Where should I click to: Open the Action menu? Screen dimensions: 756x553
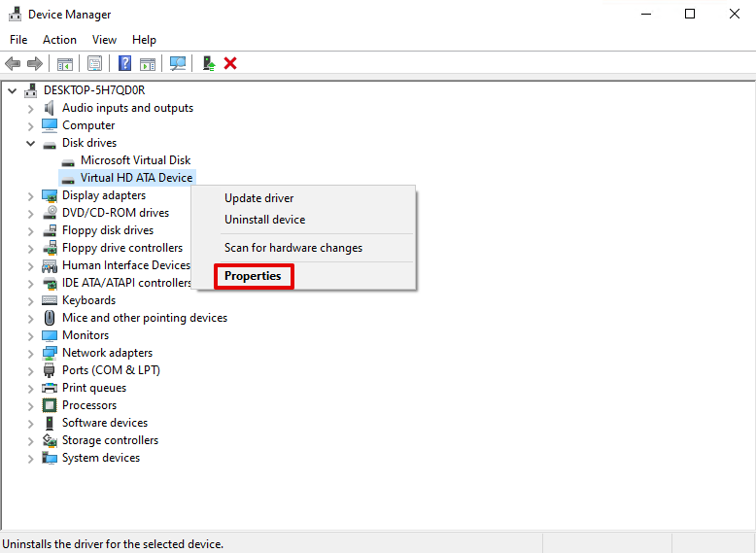point(59,40)
